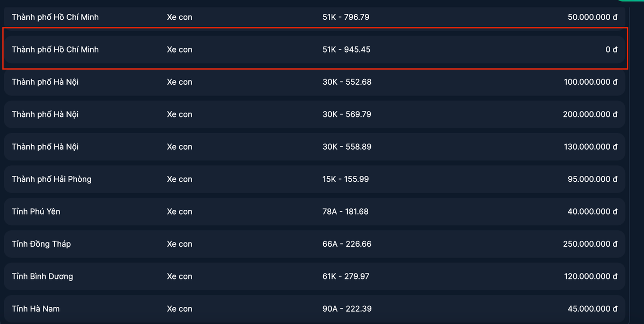The width and height of the screenshot is (644, 324).
Task: Click the Tỉnh Hà Nam province text
Action: 35,309
